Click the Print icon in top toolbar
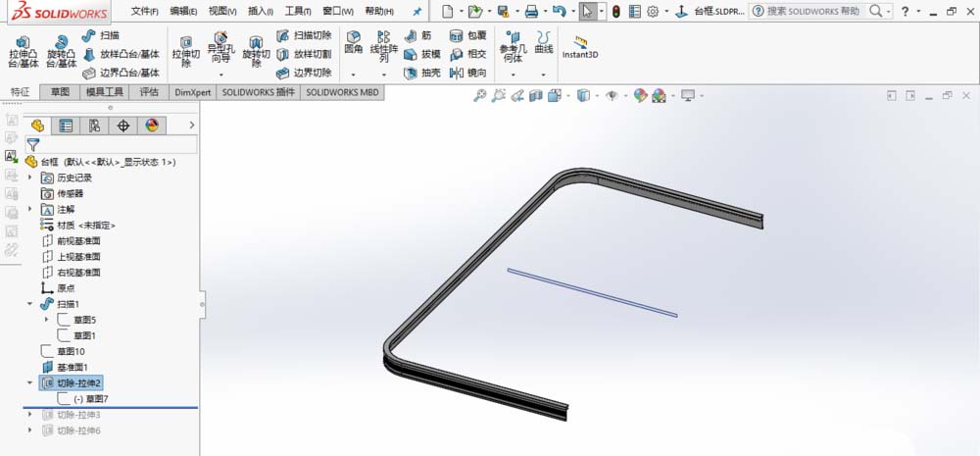980x456 pixels. (531, 11)
